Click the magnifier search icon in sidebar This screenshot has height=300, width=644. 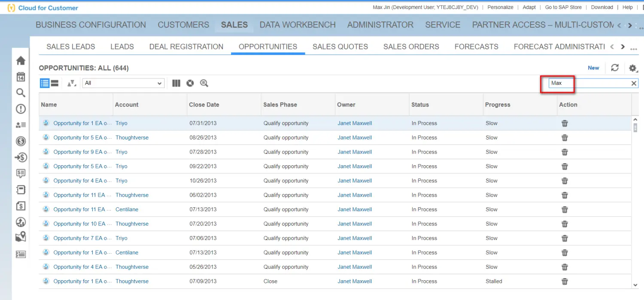pos(21,93)
